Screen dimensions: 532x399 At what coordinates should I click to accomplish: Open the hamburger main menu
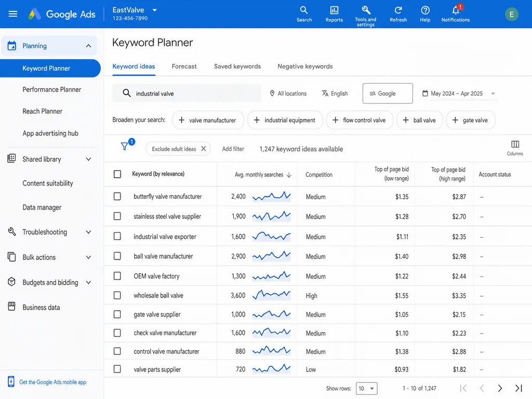tap(13, 14)
